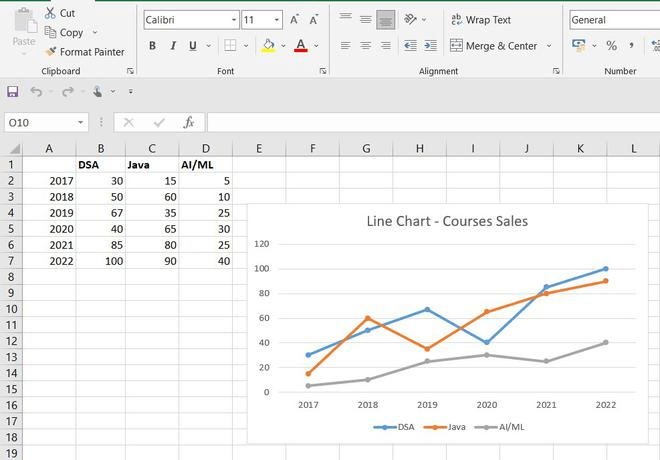Select column B header

pyautogui.click(x=101, y=149)
